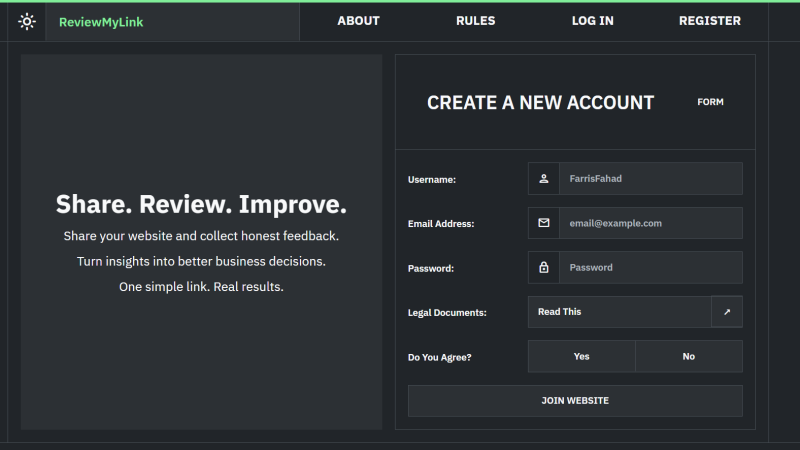Screen dimensions: 800x450
Task: Focus the Password text field
Action: coord(650,268)
